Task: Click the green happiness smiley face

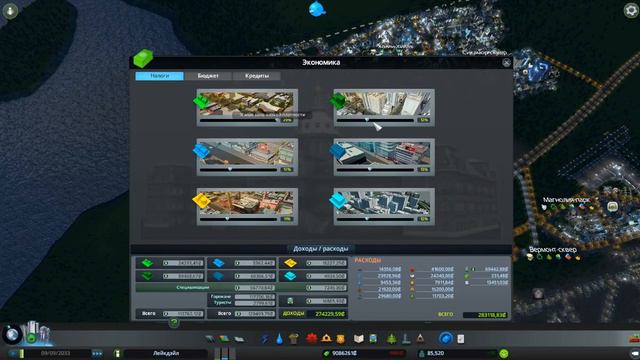Action: pos(504,353)
